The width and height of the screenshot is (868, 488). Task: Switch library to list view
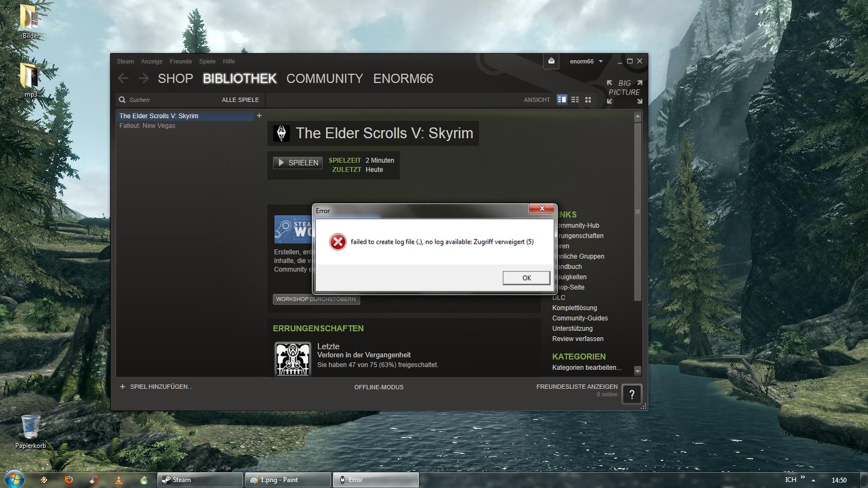575,100
